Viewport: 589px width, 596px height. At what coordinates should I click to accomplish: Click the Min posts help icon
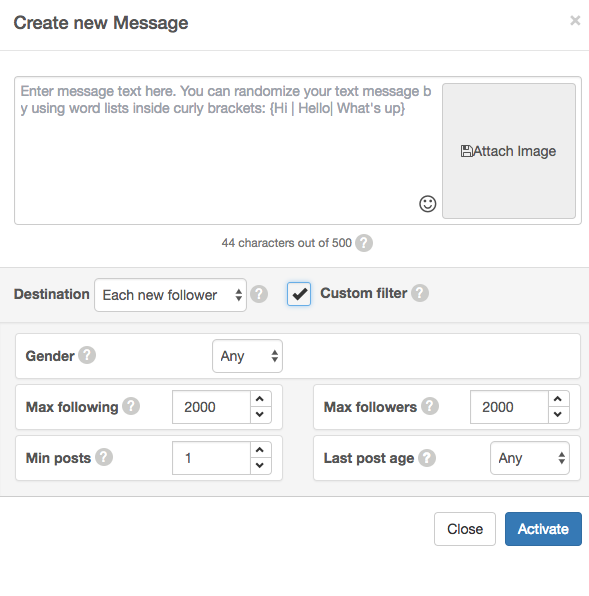[104, 457]
